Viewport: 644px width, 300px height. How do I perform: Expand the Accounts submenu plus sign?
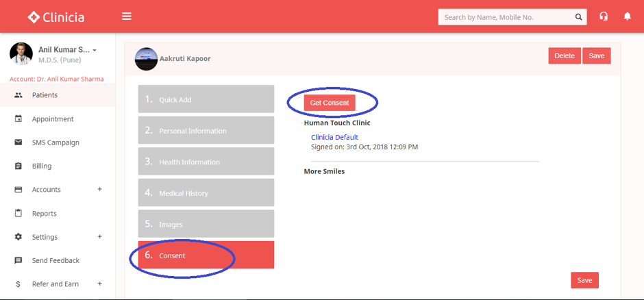tap(100, 189)
